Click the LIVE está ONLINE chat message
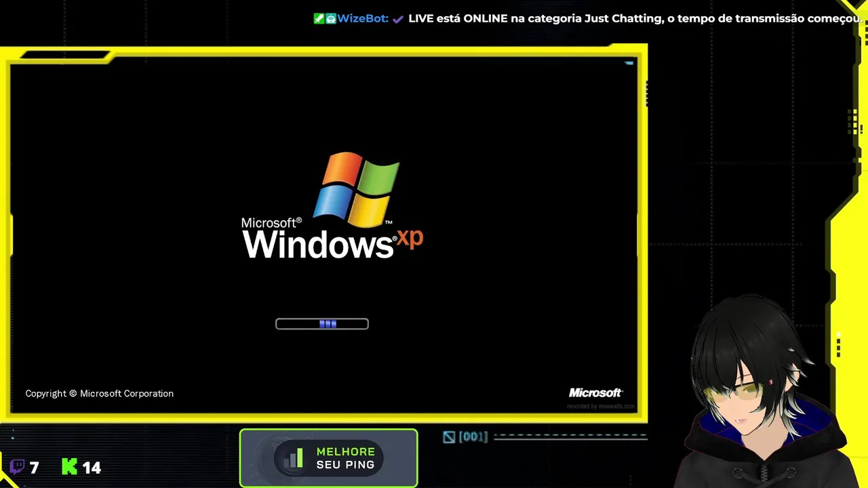This screenshot has width=868, height=488. click(635, 18)
